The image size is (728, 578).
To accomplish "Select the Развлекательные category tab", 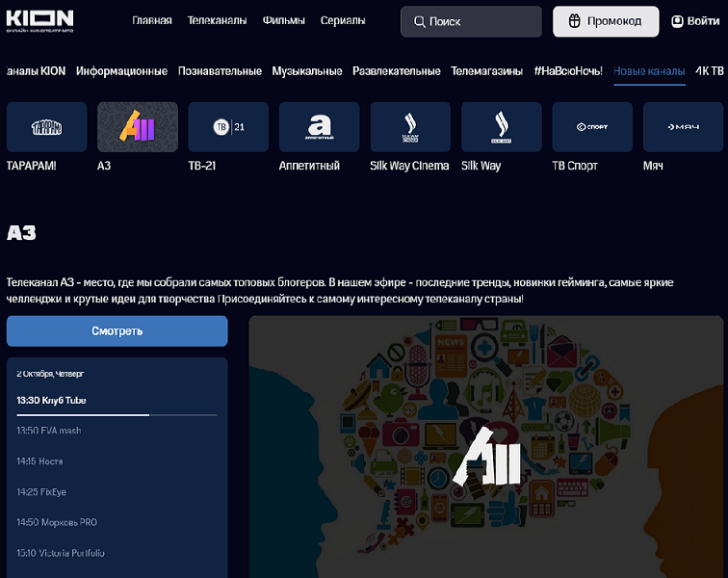I will pyautogui.click(x=396, y=71).
